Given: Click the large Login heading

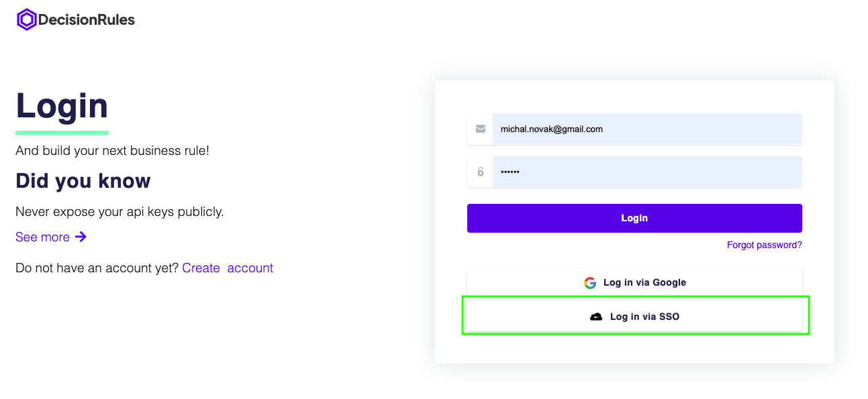Looking at the screenshot, I should click(62, 106).
